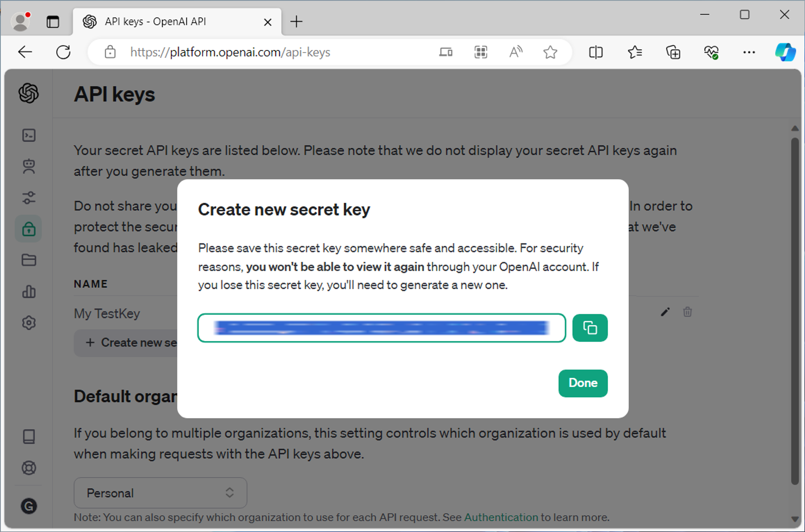The image size is (805, 532).
Task: Open the Fine-tuning sliders icon in sidebar
Action: tap(29, 197)
